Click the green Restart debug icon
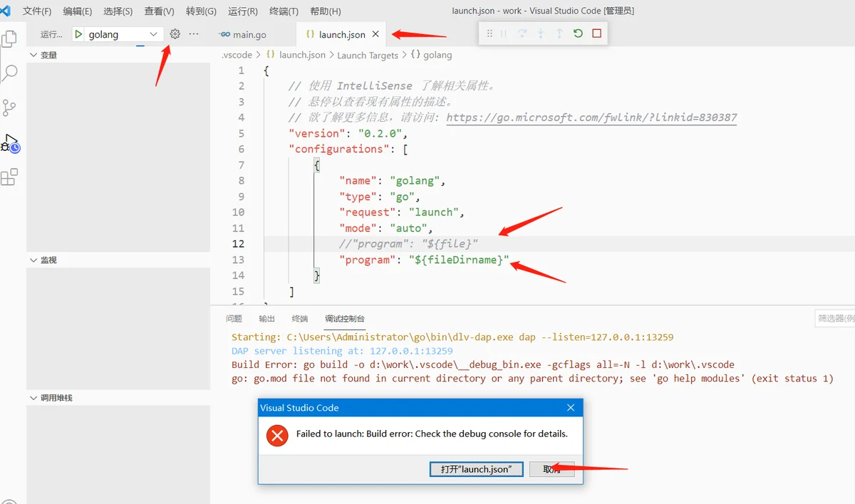Viewport: 855px width, 504px height. [578, 33]
